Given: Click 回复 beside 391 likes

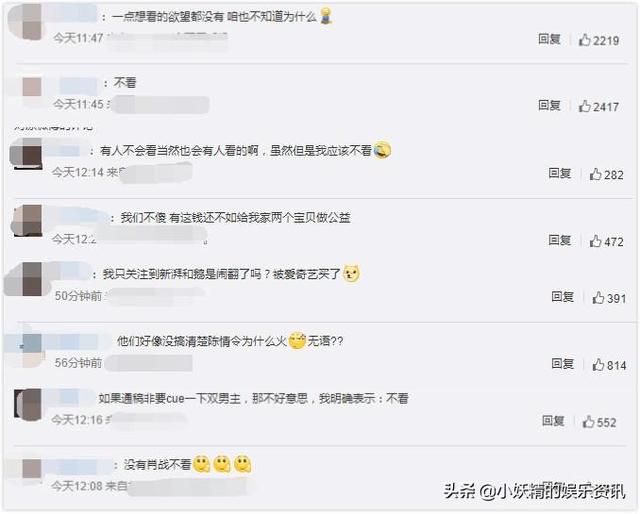Looking at the screenshot, I should 562,297.
